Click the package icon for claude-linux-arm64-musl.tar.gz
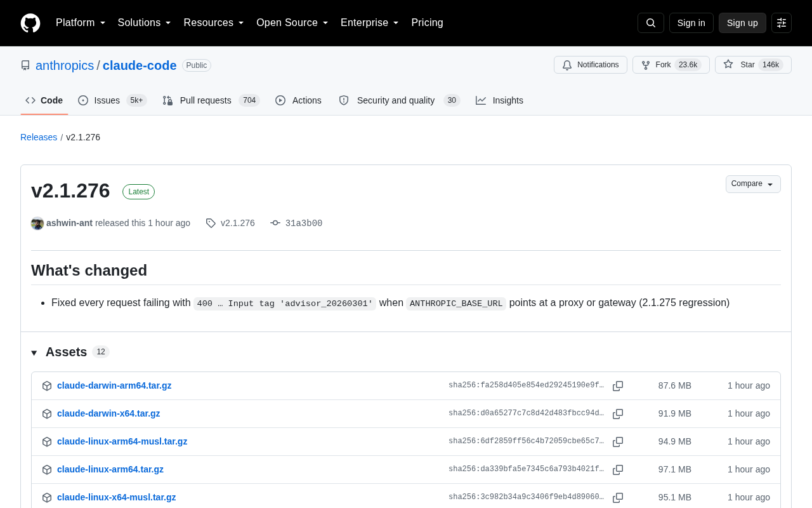The image size is (812, 508). pos(47,442)
